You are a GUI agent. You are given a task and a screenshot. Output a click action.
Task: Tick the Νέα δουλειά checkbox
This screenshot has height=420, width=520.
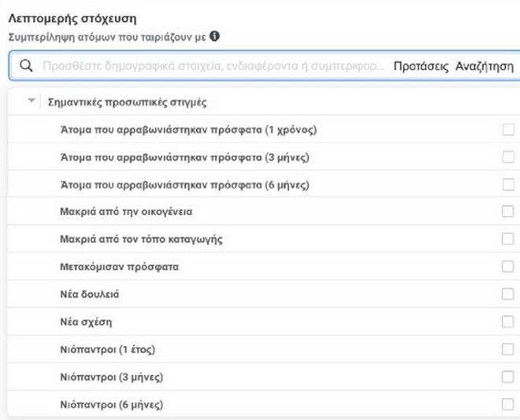pyautogui.click(x=508, y=295)
